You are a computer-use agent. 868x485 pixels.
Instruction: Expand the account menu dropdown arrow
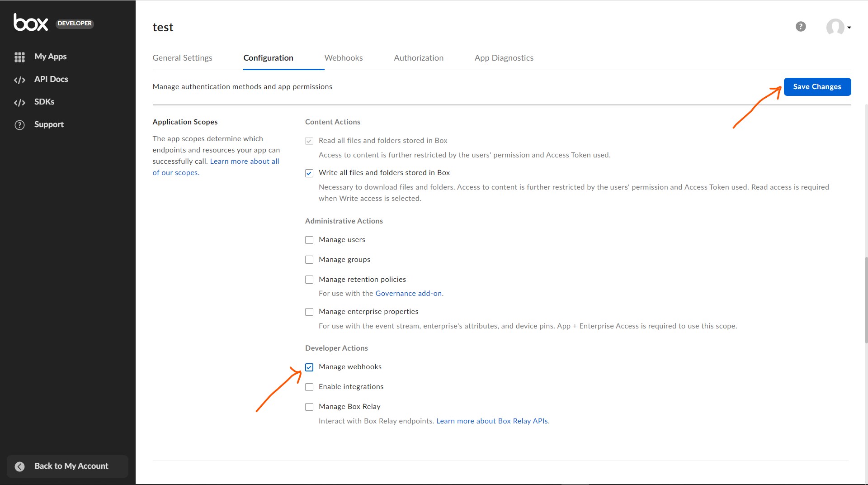849,28
